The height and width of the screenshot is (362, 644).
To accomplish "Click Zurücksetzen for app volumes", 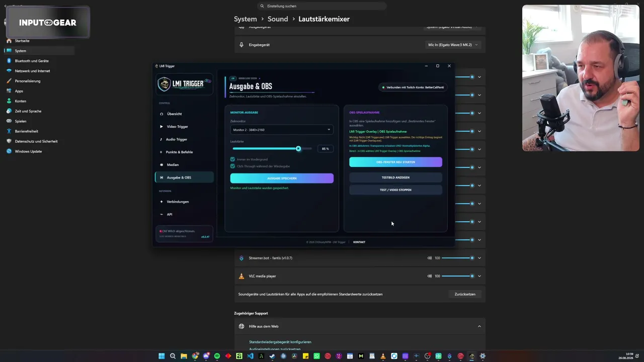I will tap(465, 294).
